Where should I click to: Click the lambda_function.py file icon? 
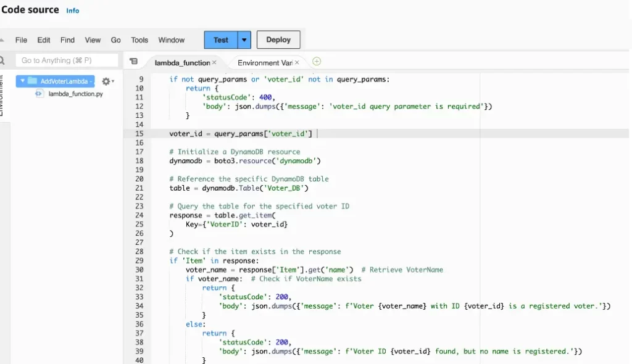click(39, 94)
